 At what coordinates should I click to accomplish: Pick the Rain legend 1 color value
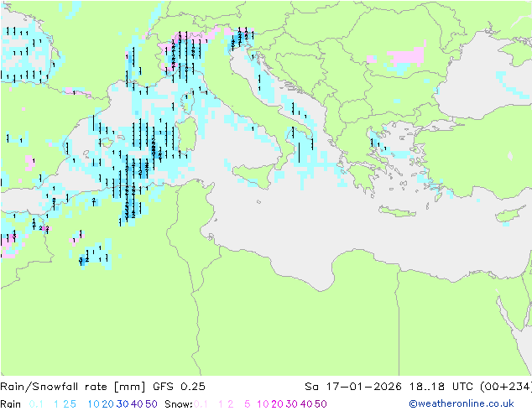pyautogui.click(x=56, y=404)
